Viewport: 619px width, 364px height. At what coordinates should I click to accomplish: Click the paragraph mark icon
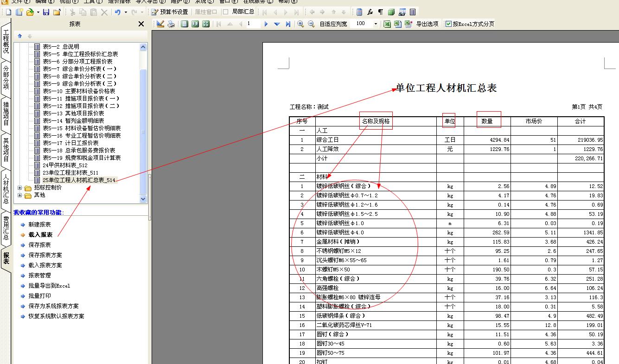coord(381,12)
